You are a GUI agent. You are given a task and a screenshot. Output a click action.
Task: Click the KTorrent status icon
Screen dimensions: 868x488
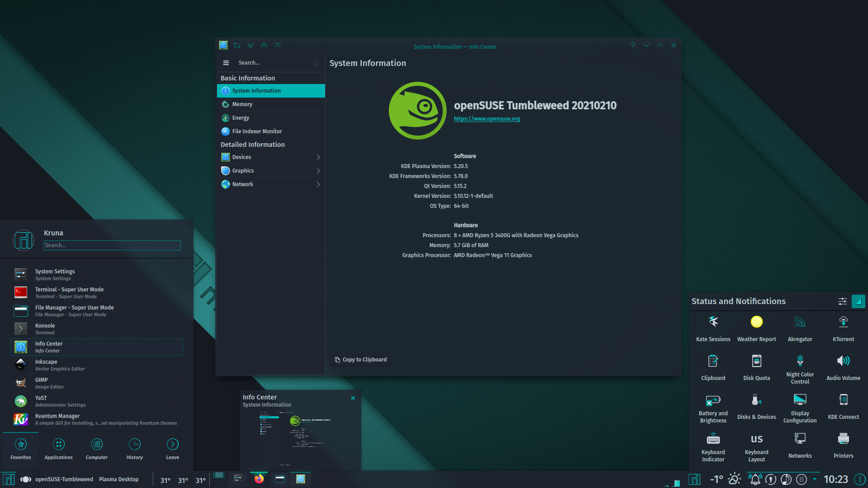(843, 322)
